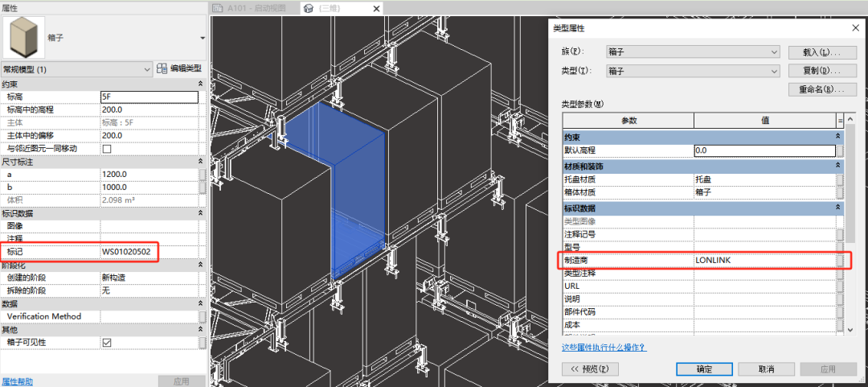Click the 参数 column header
Viewport: 868px width, 387px height.
[x=628, y=121]
